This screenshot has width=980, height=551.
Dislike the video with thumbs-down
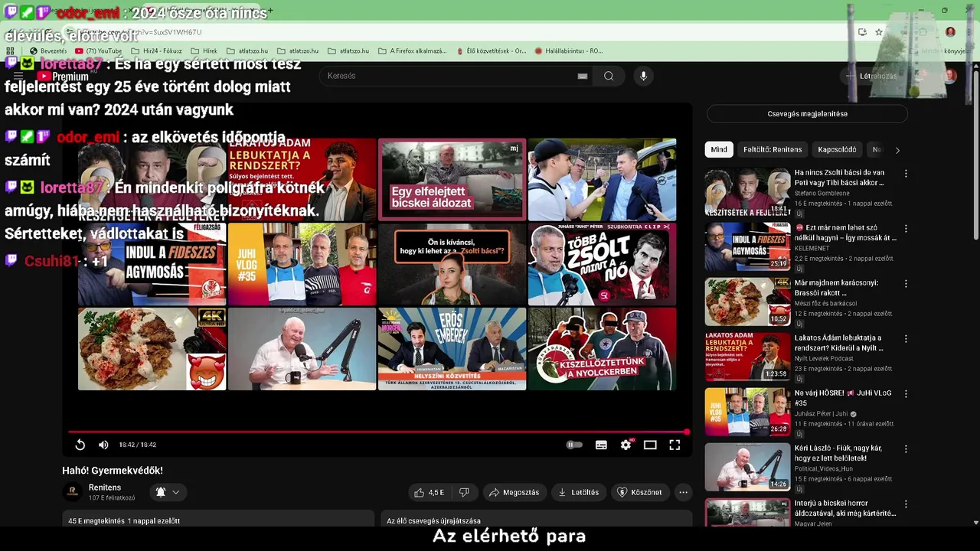point(463,492)
